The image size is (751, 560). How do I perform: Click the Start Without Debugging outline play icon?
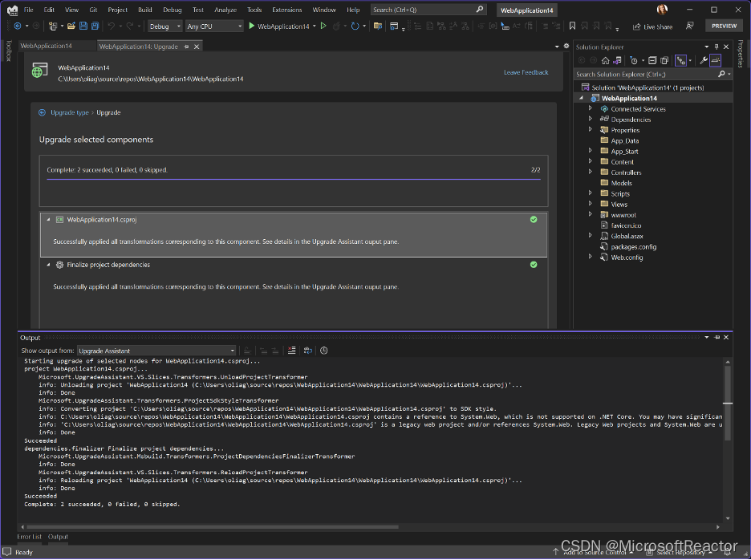(323, 26)
